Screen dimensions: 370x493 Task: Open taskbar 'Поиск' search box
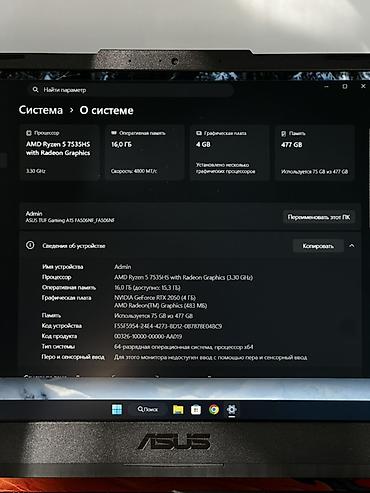click(148, 409)
